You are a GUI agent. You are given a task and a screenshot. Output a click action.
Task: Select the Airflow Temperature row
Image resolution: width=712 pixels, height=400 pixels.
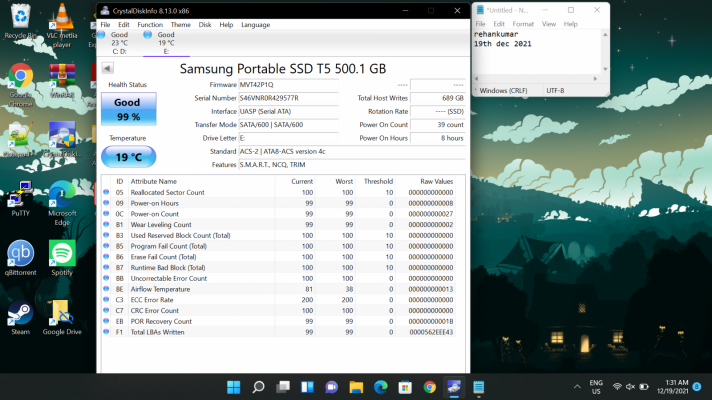coord(278,289)
